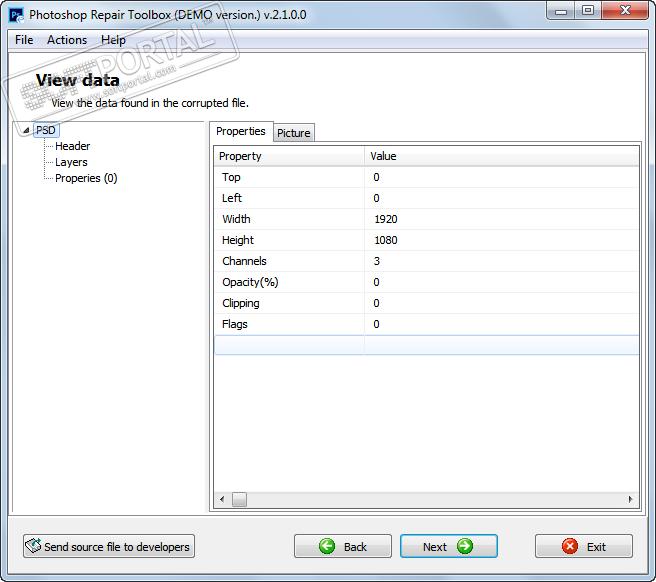
Task: Click the red X Exit icon
Action: (x=570, y=546)
